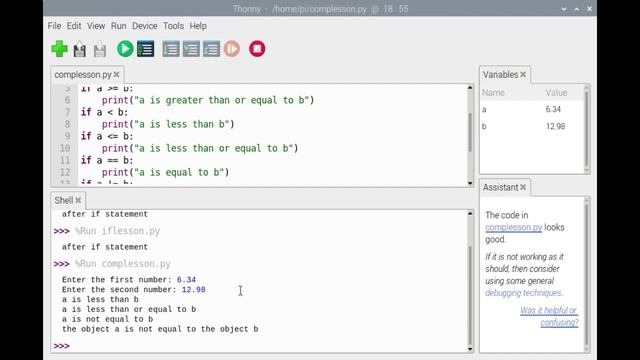Click line 10 print less than or equal
640x360 pixels.
click(x=200, y=148)
